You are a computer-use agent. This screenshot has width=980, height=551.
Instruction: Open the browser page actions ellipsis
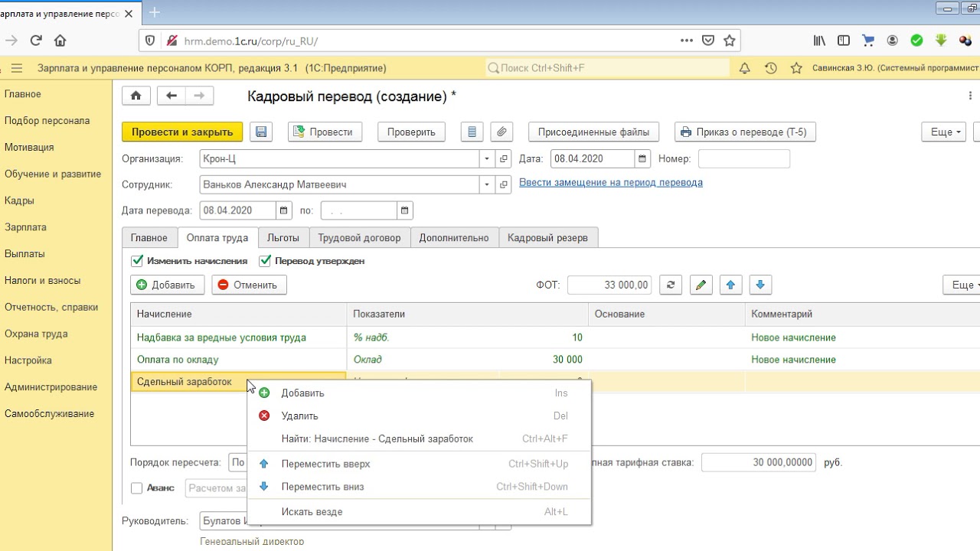point(687,41)
